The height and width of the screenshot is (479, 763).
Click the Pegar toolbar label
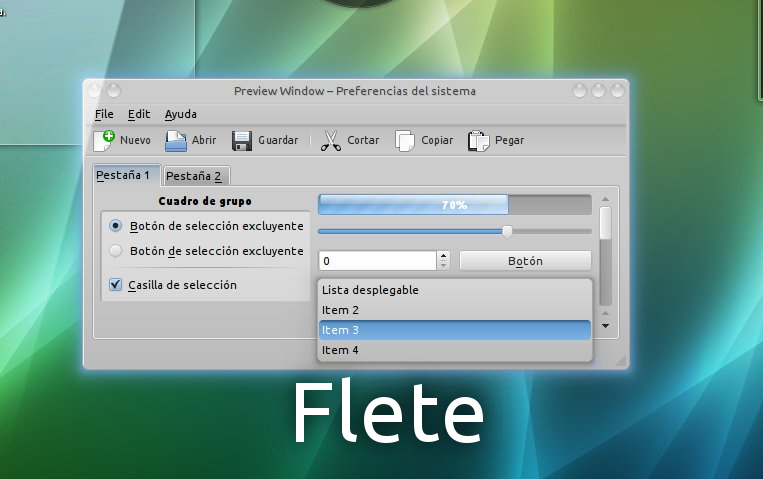tap(509, 140)
